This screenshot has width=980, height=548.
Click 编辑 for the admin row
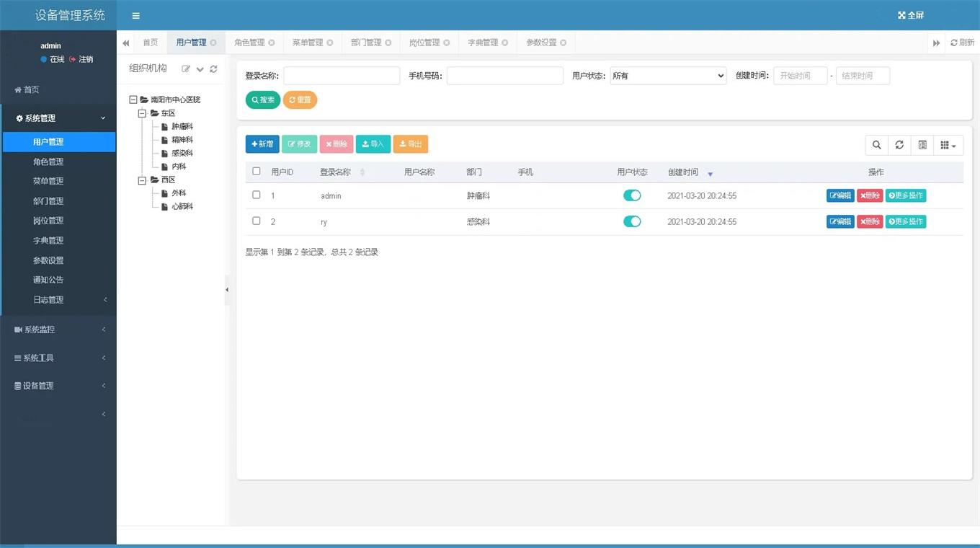pos(840,195)
